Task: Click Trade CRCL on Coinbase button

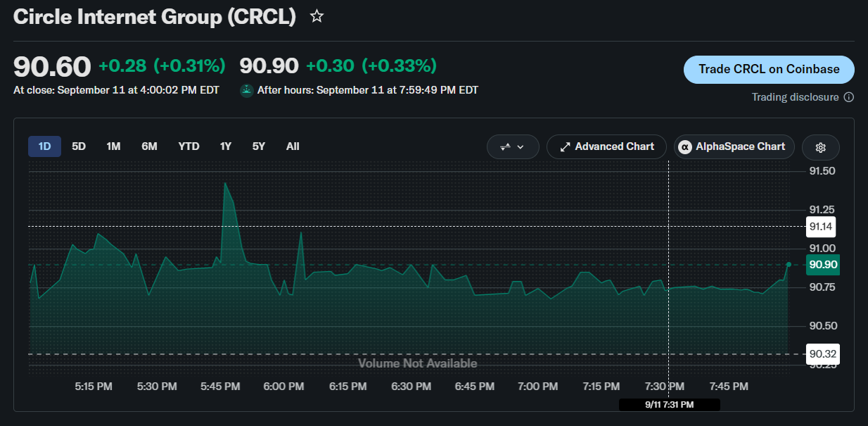Action: click(769, 70)
